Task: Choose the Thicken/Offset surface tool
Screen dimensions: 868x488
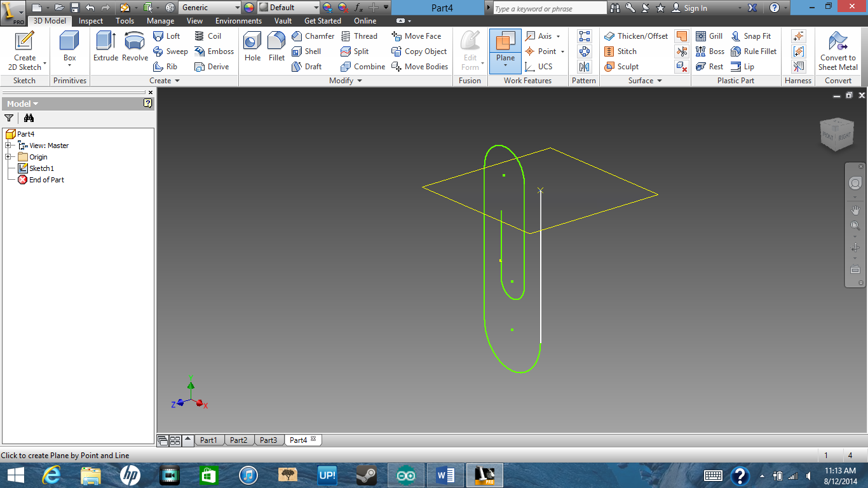Action: 637,36
